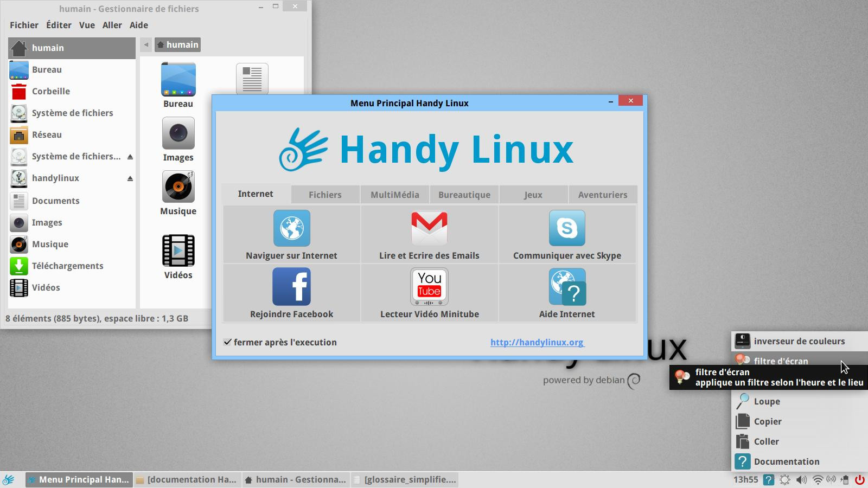
Task: Select Corbeille in file manager sidebar
Action: pos(72,91)
